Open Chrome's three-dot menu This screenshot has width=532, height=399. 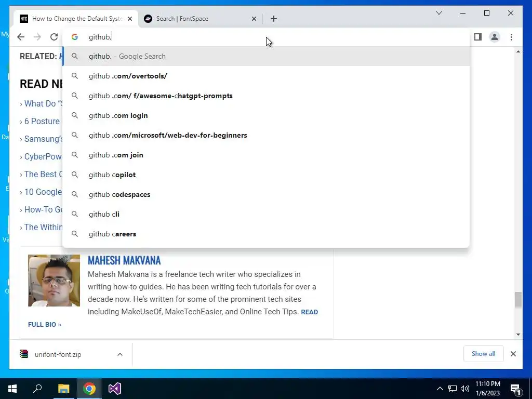[x=511, y=37]
